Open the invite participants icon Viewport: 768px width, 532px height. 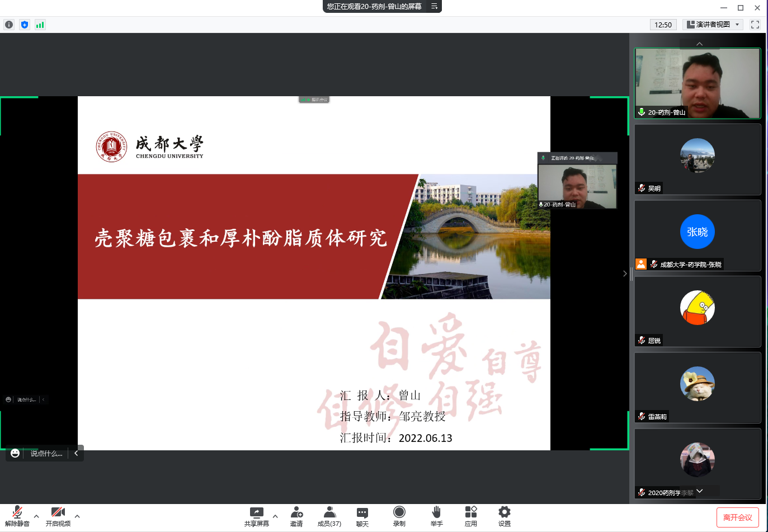pyautogui.click(x=296, y=516)
